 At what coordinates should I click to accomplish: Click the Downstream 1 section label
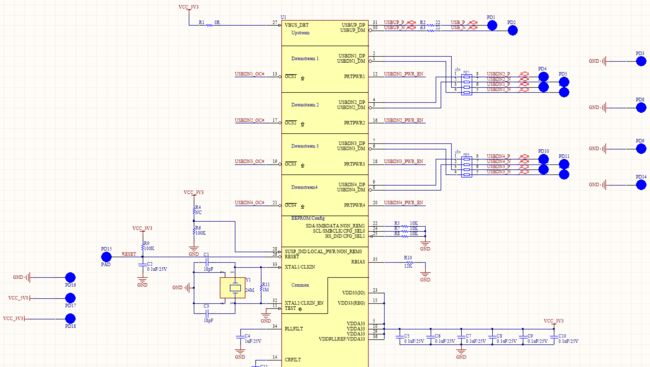click(305, 58)
